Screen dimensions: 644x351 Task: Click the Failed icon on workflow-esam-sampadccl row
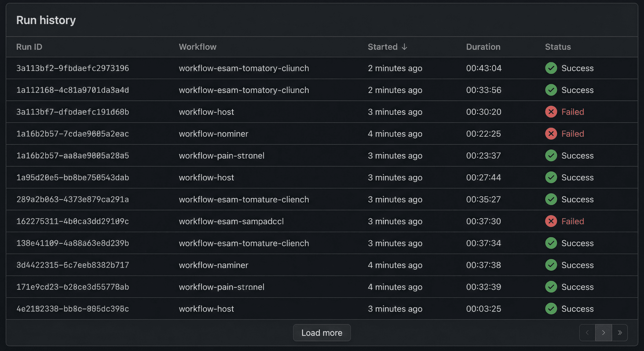551,221
